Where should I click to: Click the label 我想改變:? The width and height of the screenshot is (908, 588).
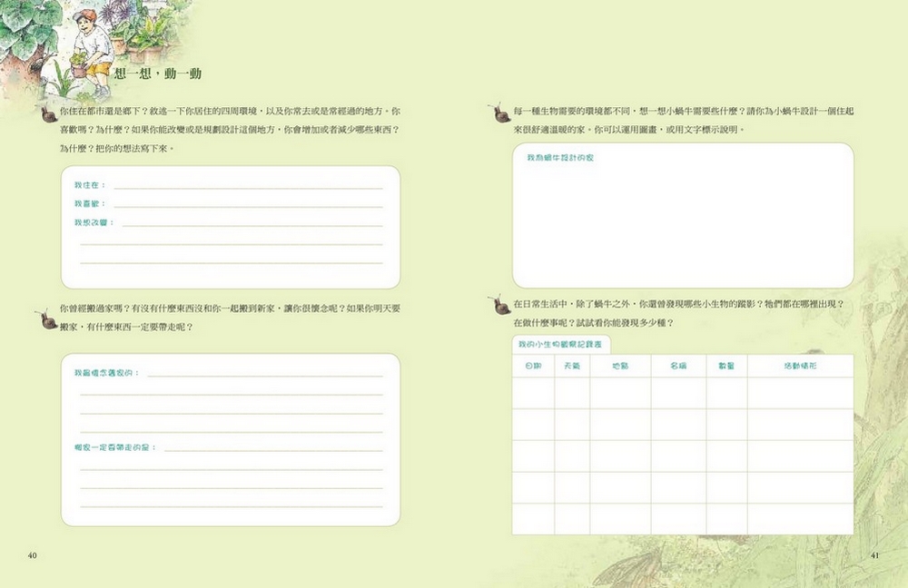click(94, 222)
